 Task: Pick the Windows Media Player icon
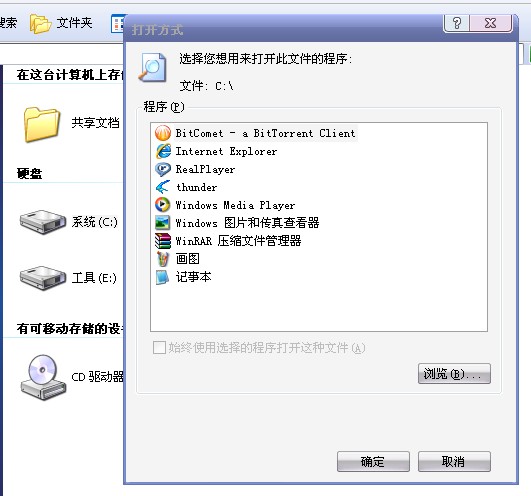pos(163,205)
